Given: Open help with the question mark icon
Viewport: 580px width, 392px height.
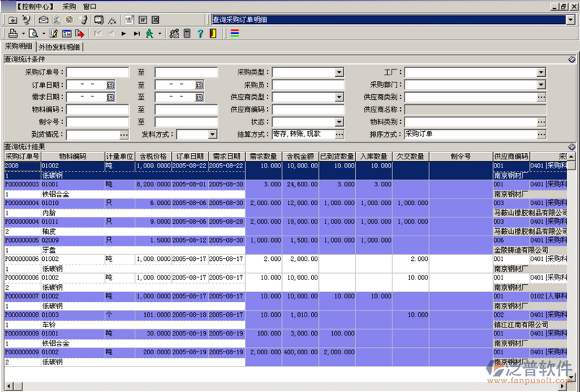Looking at the screenshot, I should tap(200, 33).
